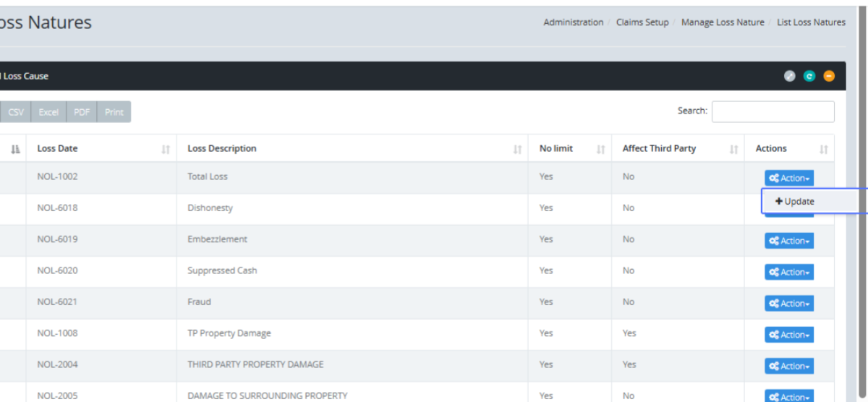
Task: Export the table to Excel
Action: point(48,112)
